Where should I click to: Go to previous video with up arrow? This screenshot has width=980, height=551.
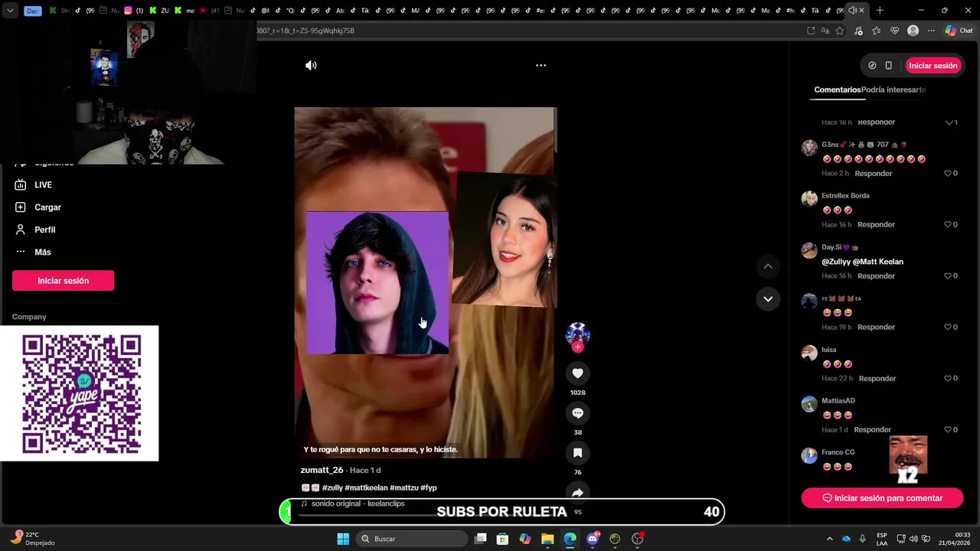click(x=768, y=266)
